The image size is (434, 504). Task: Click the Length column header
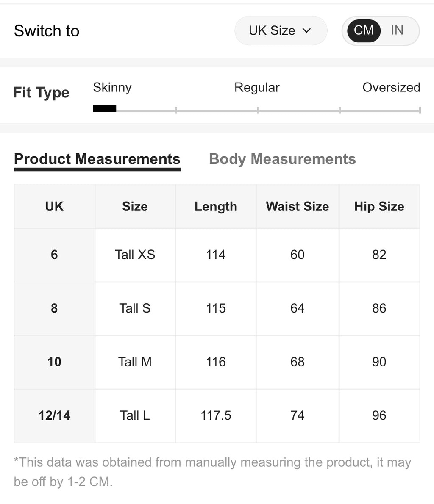pos(216,206)
